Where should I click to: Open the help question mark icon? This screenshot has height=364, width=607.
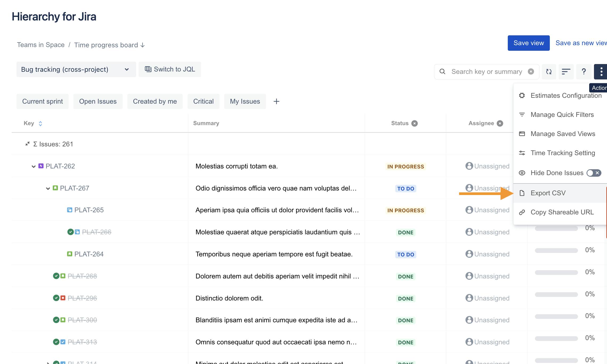coord(584,71)
